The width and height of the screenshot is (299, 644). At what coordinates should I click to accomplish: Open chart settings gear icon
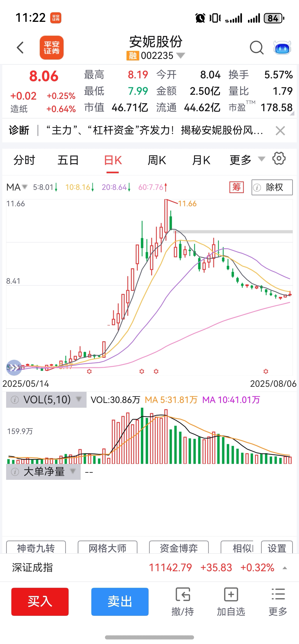[x=279, y=158]
